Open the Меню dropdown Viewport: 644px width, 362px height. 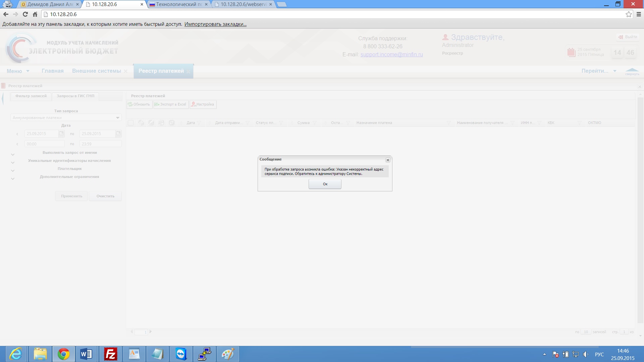(18, 71)
